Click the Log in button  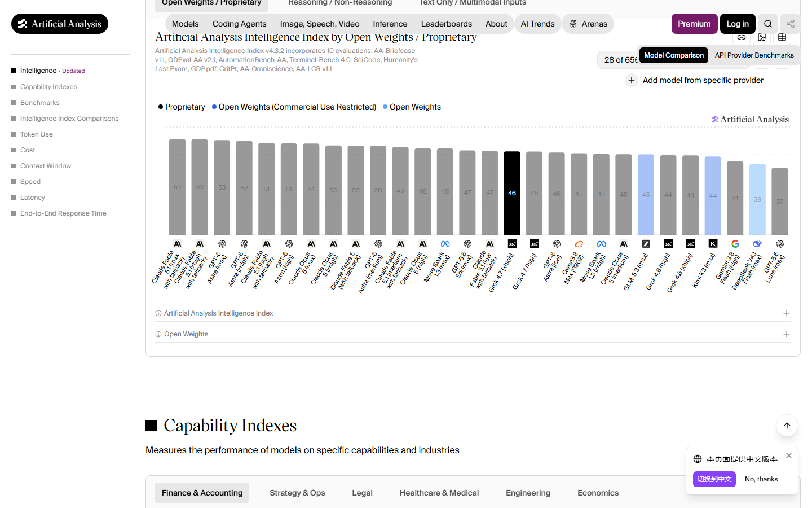pyautogui.click(x=738, y=24)
